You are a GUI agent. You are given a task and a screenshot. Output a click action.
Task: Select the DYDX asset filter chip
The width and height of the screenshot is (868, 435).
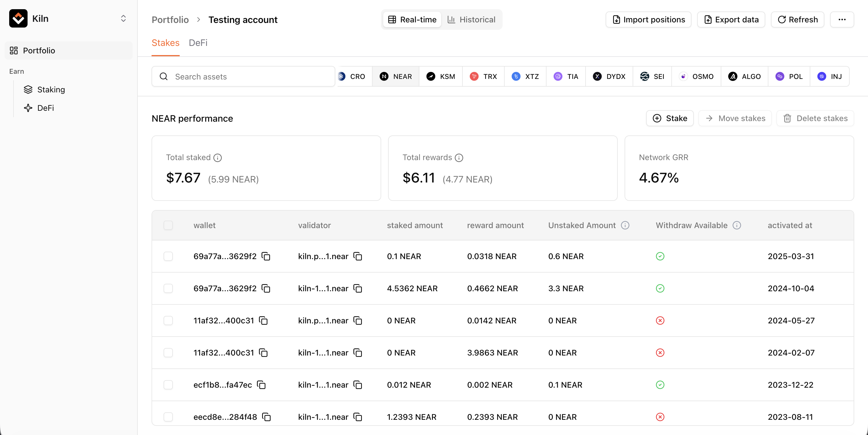609,77
